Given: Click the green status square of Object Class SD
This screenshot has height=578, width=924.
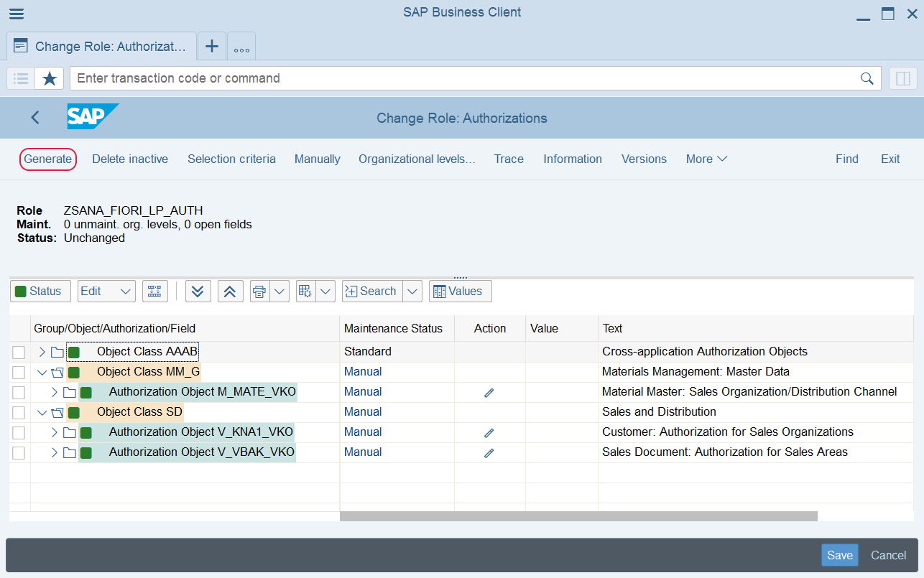Looking at the screenshot, I should click(x=73, y=413).
